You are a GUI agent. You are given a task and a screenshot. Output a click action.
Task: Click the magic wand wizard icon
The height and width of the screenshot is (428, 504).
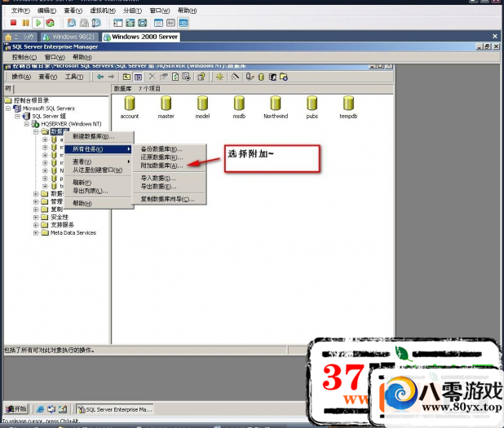(x=235, y=77)
